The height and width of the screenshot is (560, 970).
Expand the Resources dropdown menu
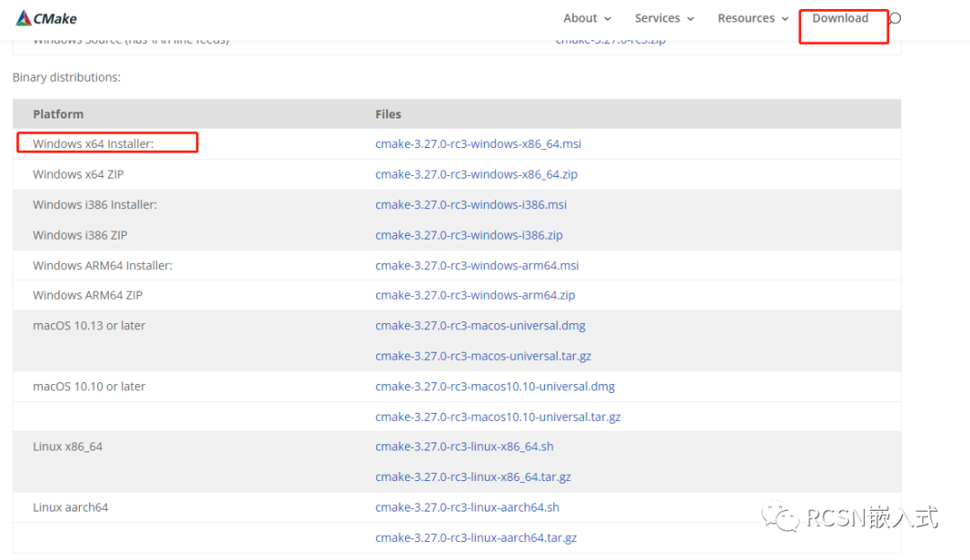pos(753,18)
